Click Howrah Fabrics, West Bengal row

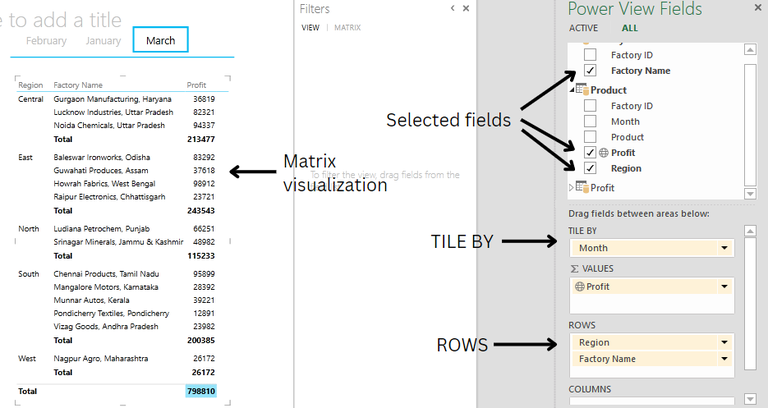tap(104, 184)
